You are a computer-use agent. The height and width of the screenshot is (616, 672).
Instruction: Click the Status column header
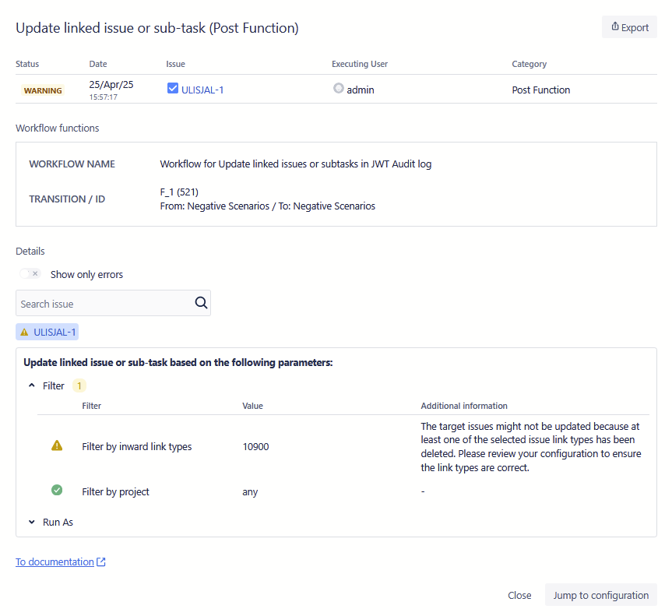click(x=27, y=64)
